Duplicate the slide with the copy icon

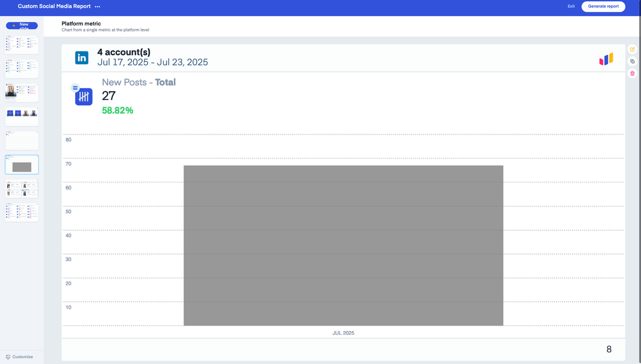[632, 61]
